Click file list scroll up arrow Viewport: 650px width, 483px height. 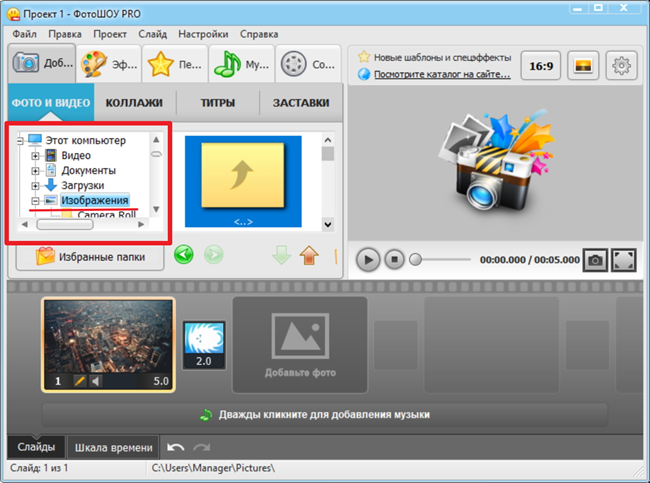coord(328,140)
